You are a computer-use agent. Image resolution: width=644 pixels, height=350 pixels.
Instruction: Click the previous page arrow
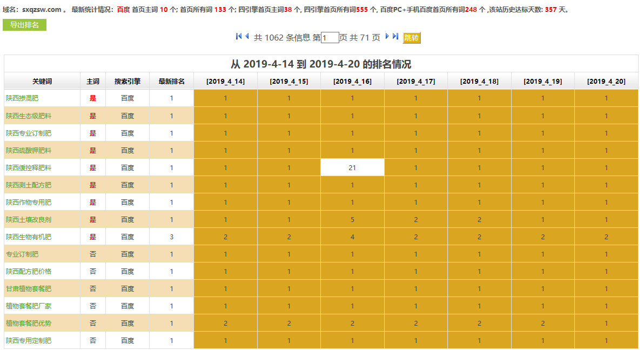click(247, 36)
